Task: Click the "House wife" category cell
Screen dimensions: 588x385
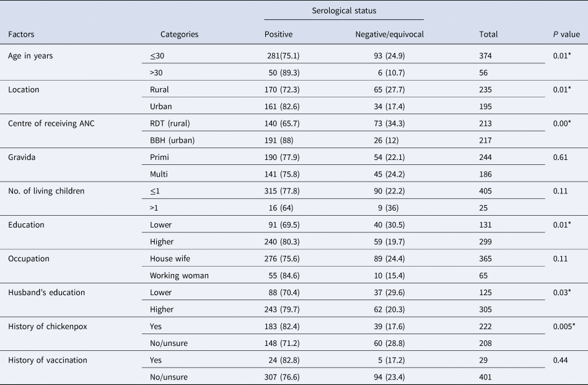Action: coord(169,258)
